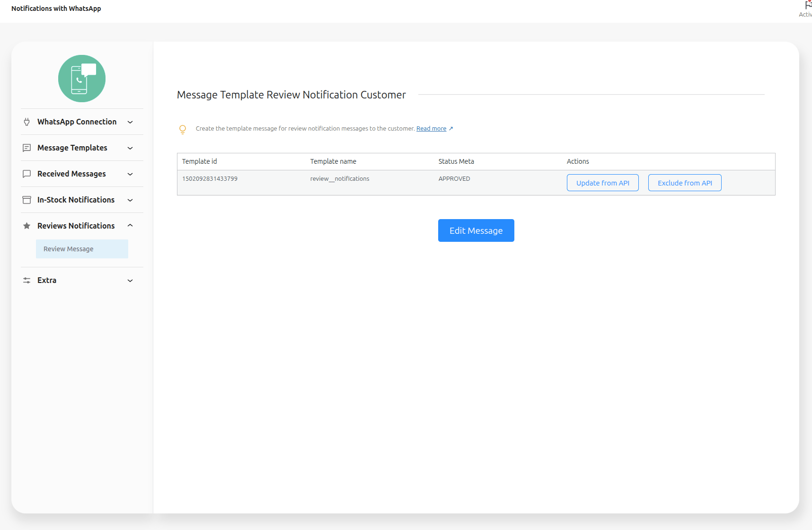Expand the Message Templates chevron
The width and height of the screenshot is (812, 530).
point(130,148)
